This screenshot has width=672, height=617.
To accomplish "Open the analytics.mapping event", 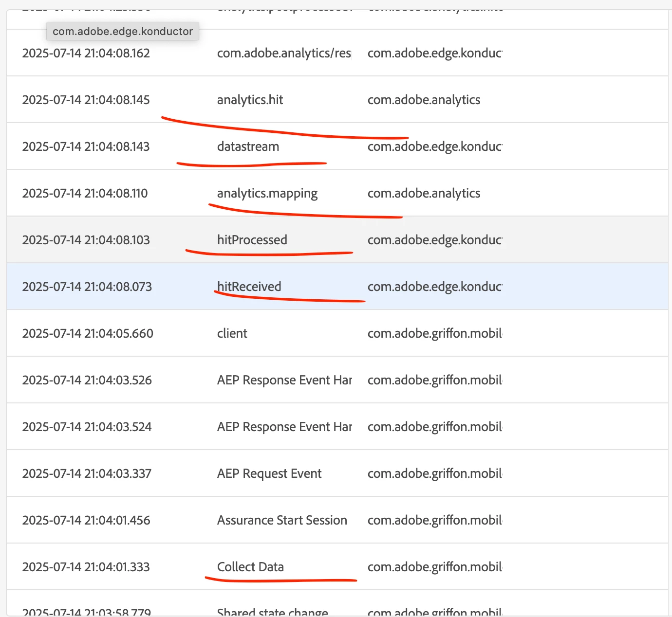I will tap(267, 194).
